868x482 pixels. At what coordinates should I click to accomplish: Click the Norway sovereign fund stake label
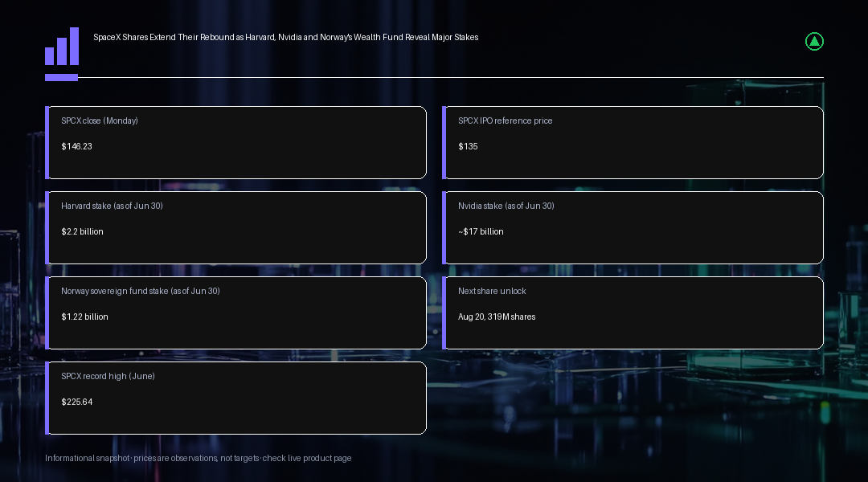point(141,291)
